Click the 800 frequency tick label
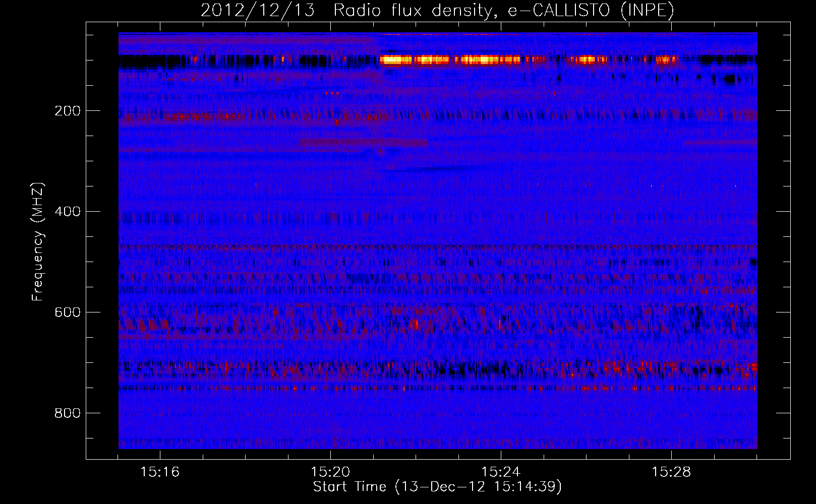816x504 pixels. (x=68, y=413)
